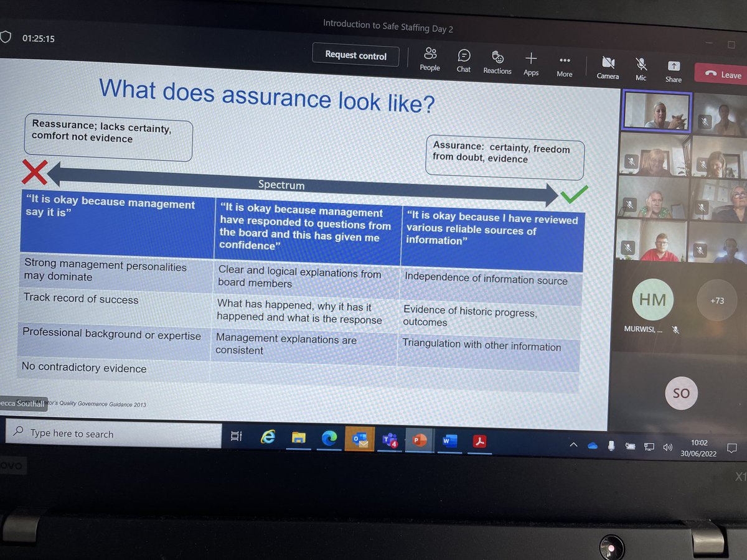Click the 01:25:15 meeting timer

(39, 38)
